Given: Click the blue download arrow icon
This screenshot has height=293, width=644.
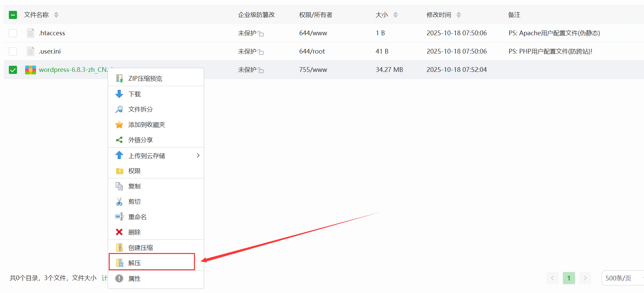Looking at the screenshot, I should [119, 94].
